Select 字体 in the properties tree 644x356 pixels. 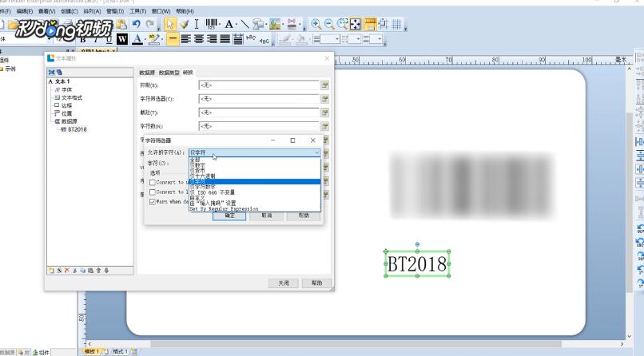click(x=66, y=89)
